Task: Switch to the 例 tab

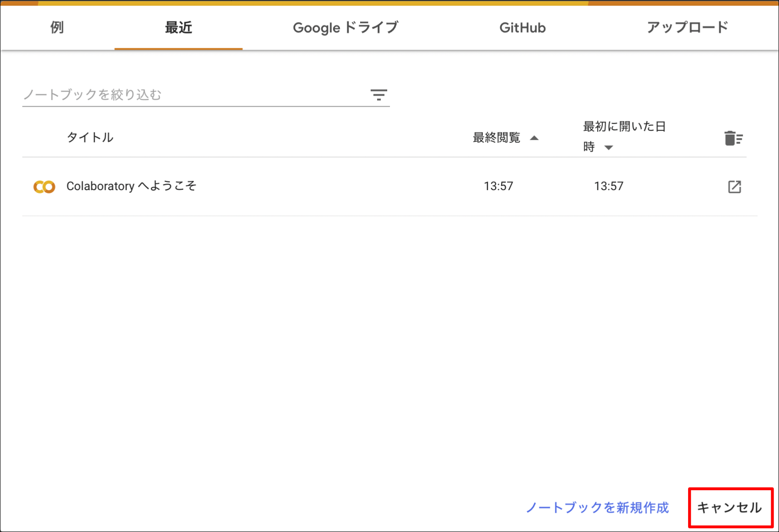Action: click(57, 27)
